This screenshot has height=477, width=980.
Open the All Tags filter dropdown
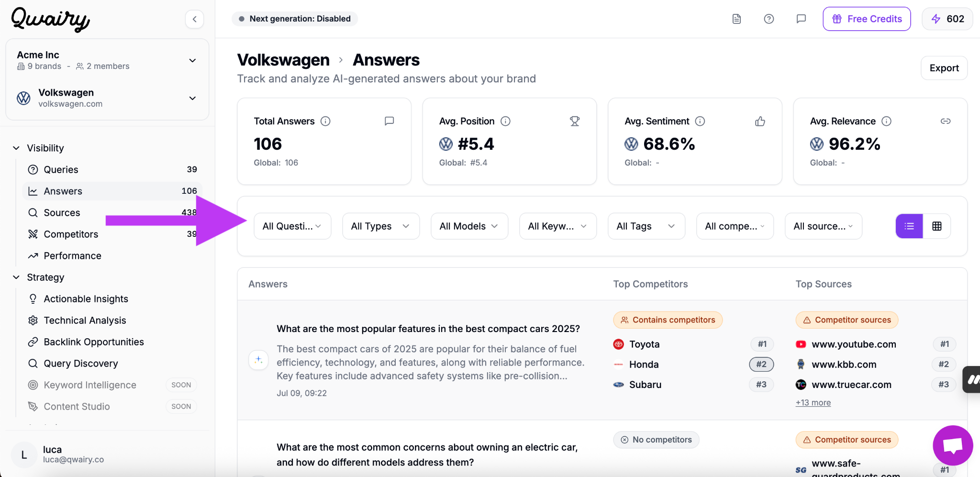pyautogui.click(x=646, y=226)
